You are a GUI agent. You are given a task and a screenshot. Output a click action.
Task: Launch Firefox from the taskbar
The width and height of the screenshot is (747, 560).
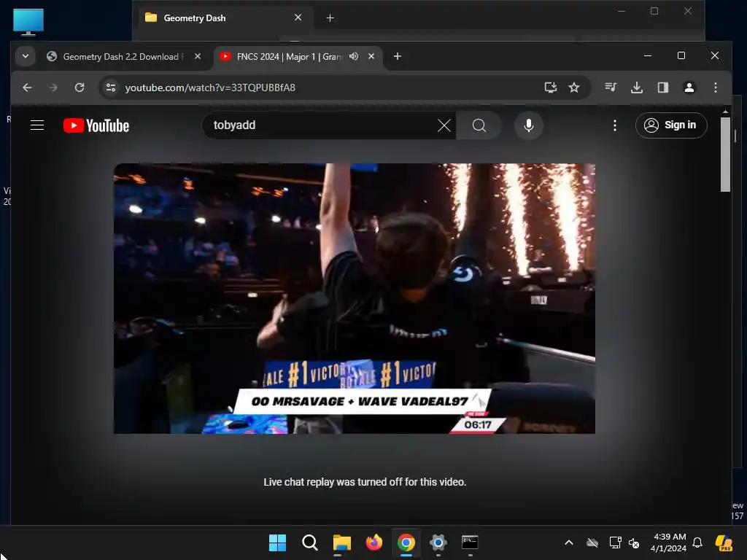pyautogui.click(x=374, y=542)
